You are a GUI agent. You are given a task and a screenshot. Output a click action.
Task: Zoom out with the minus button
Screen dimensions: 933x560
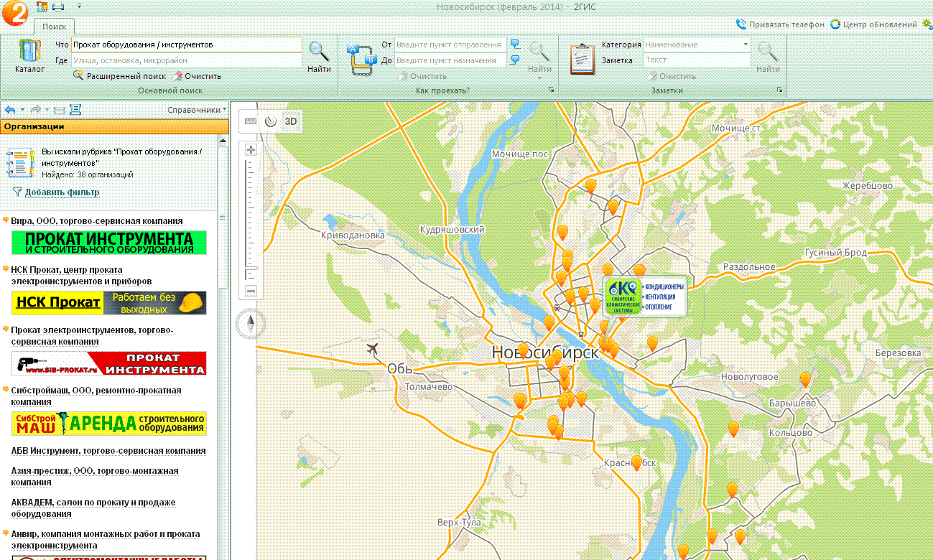click(x=251, y=291)
